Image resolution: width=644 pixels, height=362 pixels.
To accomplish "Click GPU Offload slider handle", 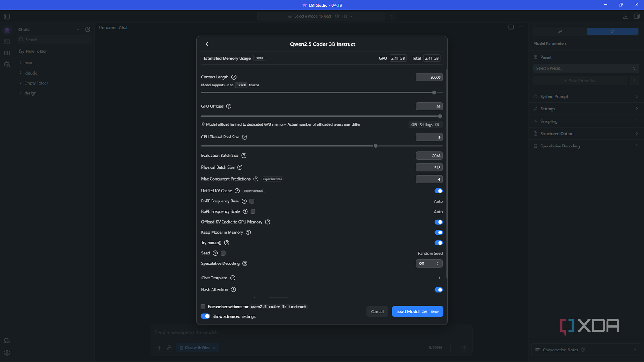I will click(x=440, y=117).
